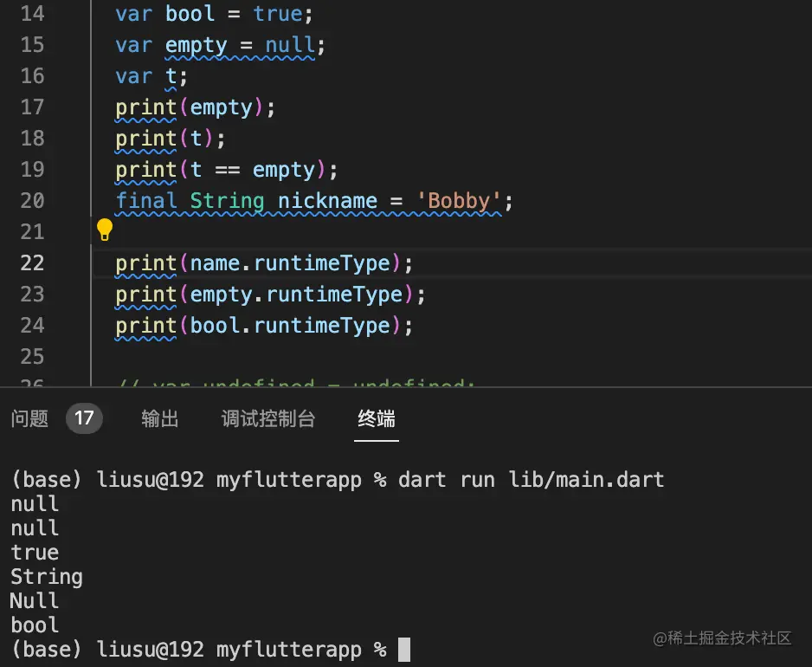Click line number 22 in the gutter
812x667 pixels.
32,262
